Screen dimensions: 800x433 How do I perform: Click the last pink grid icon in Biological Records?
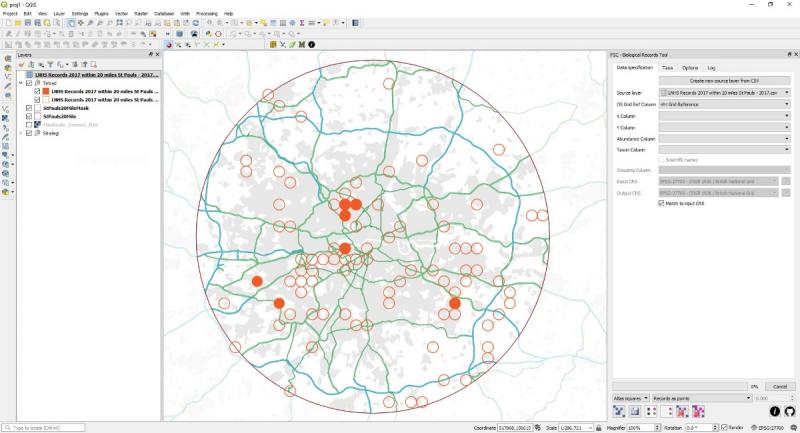[x=698, y=411]
